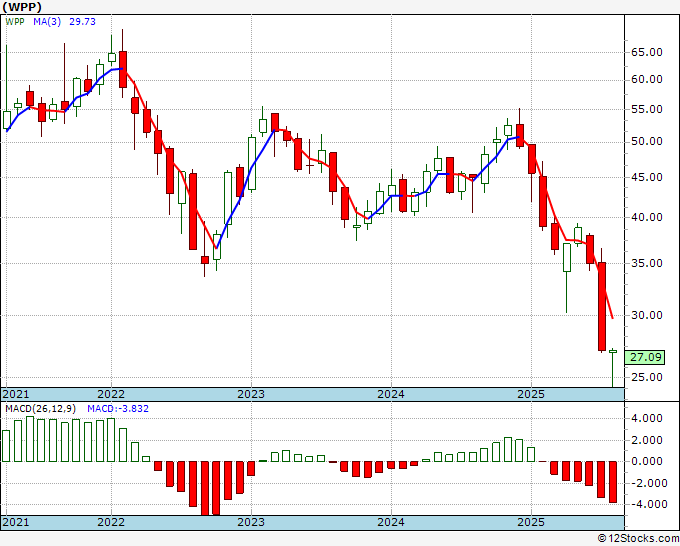
Task: Click the 40.00 price axis label
Action: tap(647, 217)
